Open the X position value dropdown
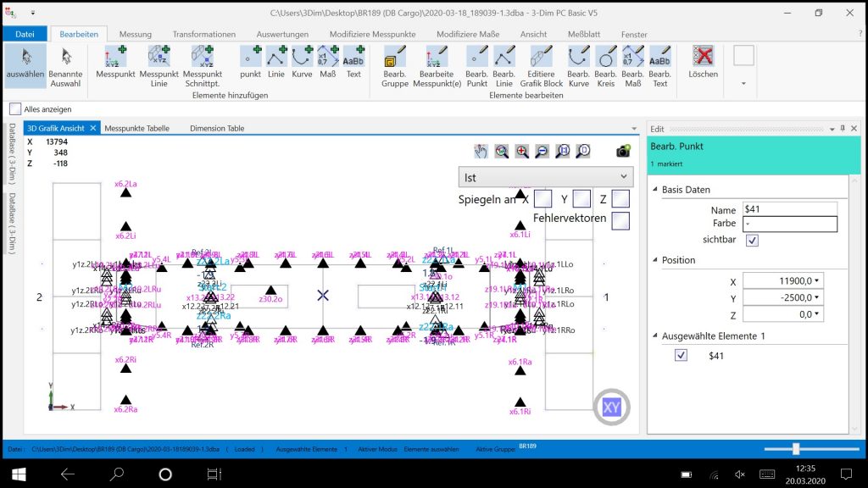The image size is (868, 488). [818, 281]
